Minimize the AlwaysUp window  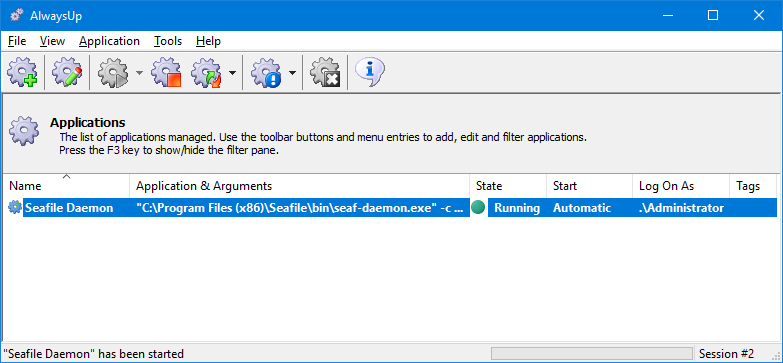[x=667, y=15]
